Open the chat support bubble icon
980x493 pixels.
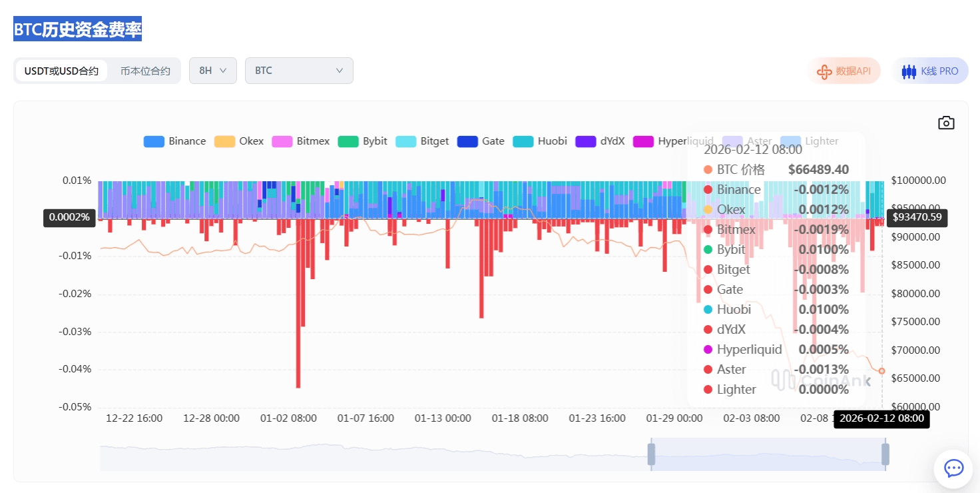pos(953,468)
